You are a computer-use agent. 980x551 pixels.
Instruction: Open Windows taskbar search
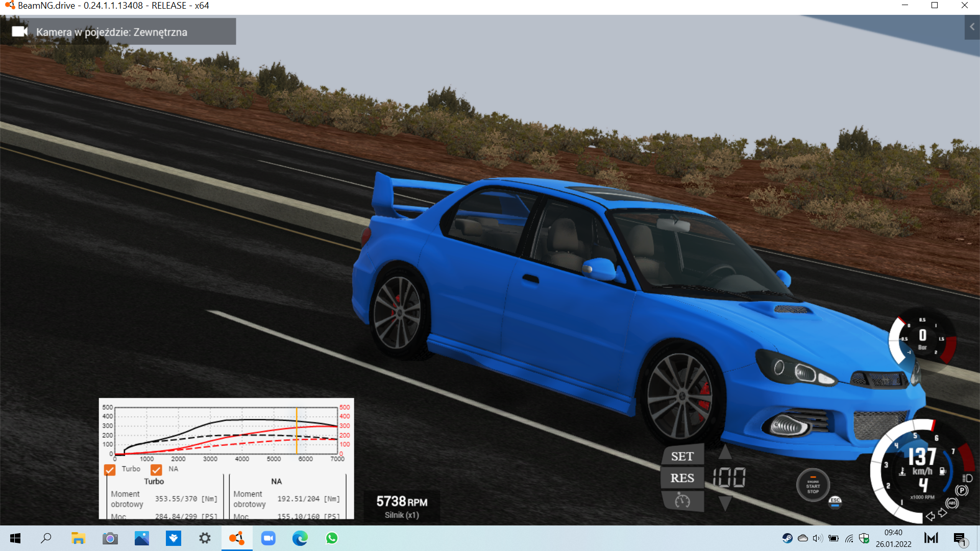tap(46, 538)
